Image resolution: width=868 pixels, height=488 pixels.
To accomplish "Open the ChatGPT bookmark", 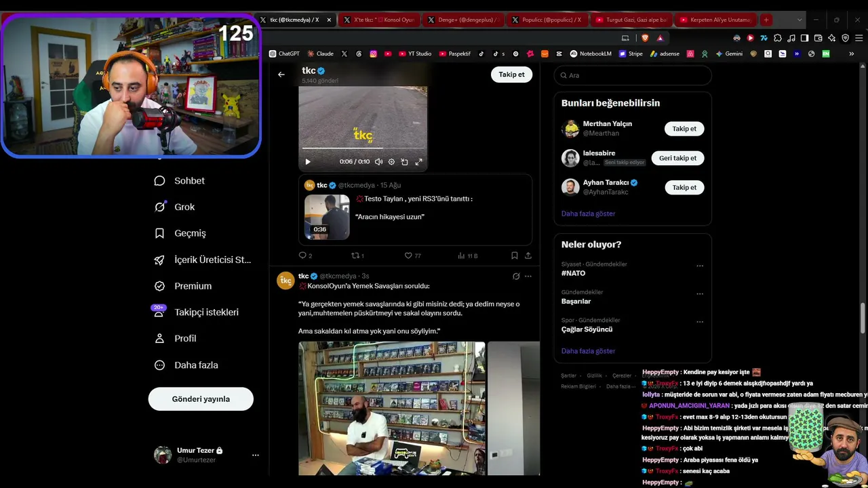I will [284, 54].
